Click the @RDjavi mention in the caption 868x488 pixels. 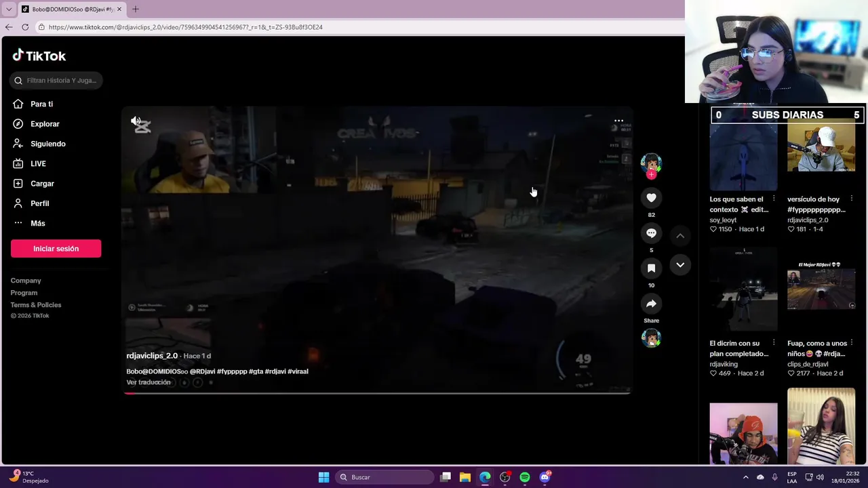pyautogui.click(x=202, y=371)
